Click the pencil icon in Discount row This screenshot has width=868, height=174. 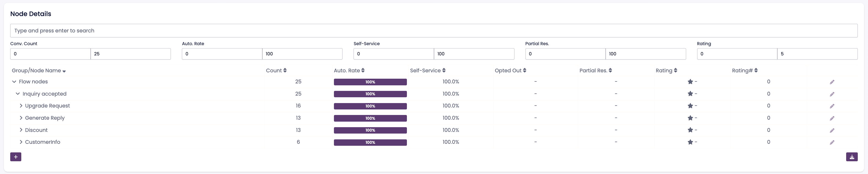tap(832, 130)
